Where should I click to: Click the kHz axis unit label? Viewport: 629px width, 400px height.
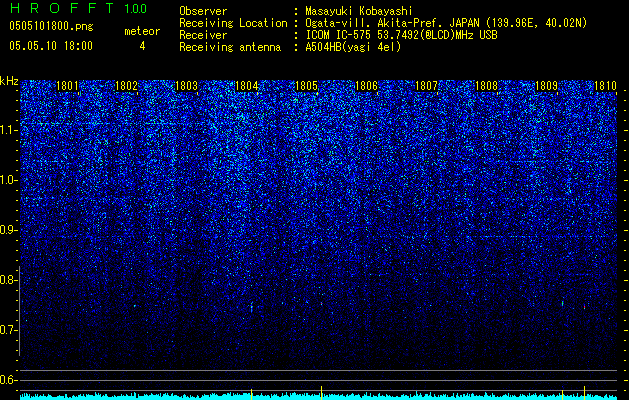9,81
